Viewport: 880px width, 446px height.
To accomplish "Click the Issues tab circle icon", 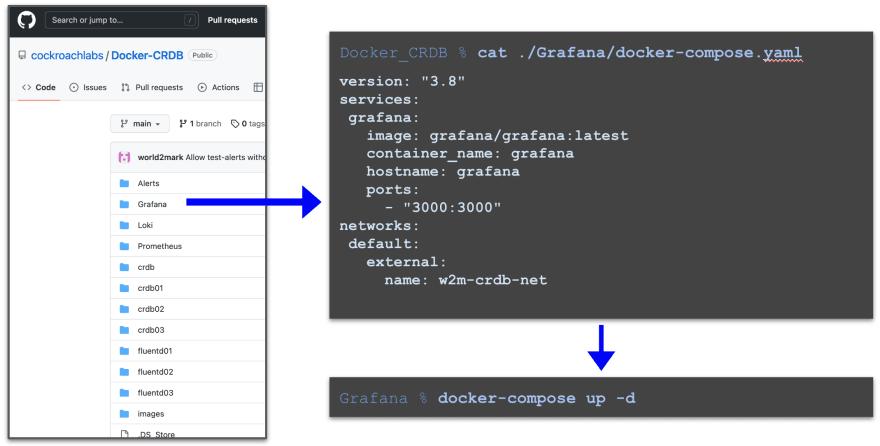I will click(x=74, y=88).
